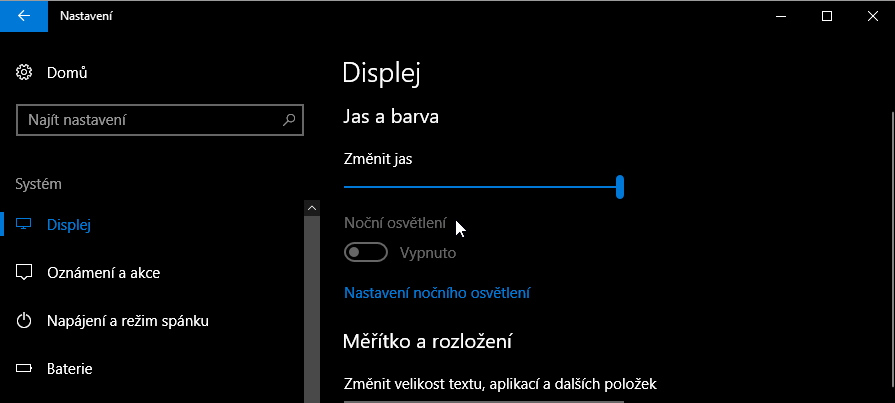Viewport: 895px width, 403px height.
Task: Select Oznámení a akce in sidebar
Action: click(103, 272)
